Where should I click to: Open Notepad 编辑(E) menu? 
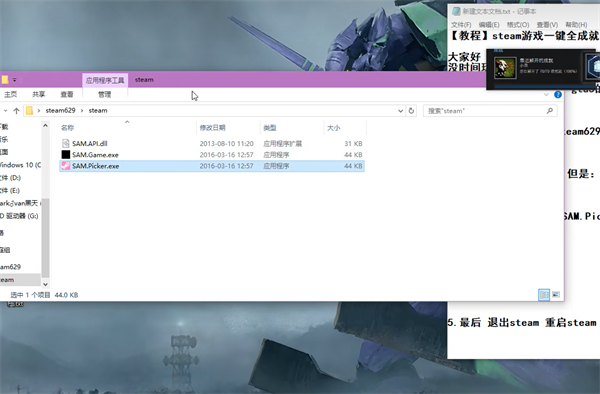(x=489, y=25)
